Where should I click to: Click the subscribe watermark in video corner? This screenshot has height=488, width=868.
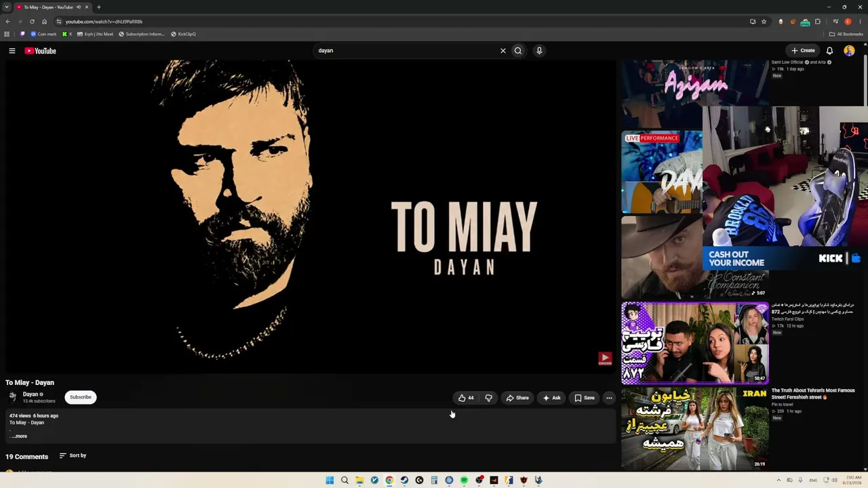[605, 359]
